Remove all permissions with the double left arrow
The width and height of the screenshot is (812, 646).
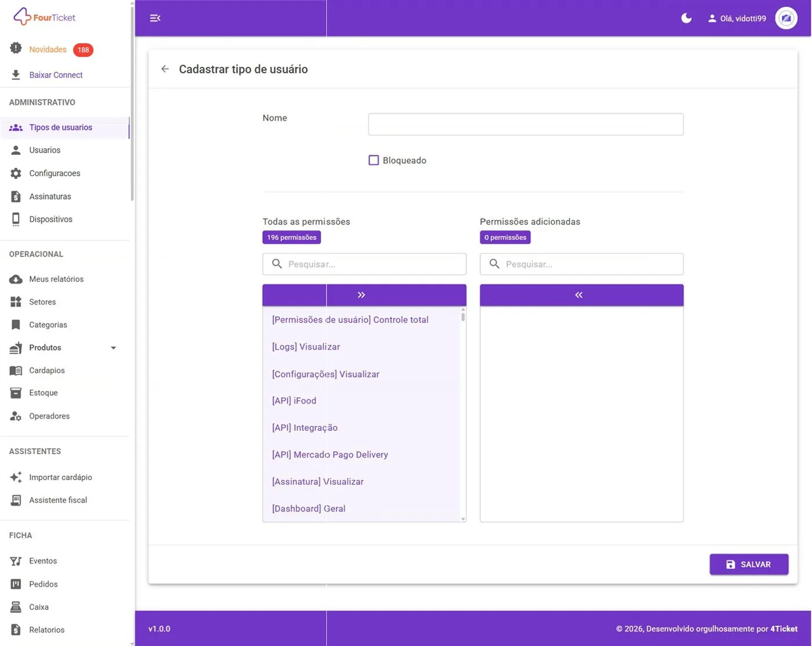tap(582, 295)
